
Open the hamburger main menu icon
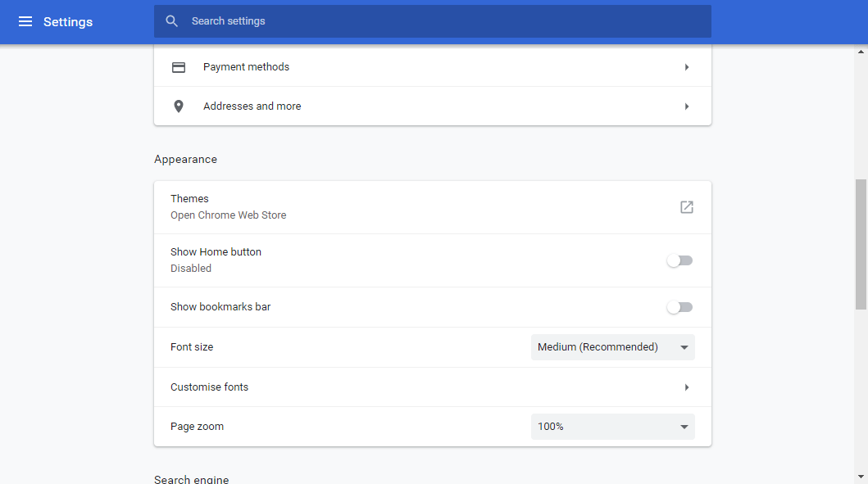tap(25, 21)
